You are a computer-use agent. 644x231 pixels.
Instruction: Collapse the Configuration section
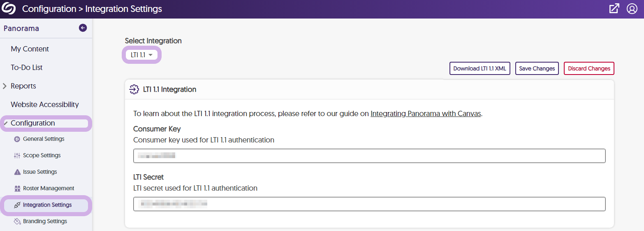tap(5, 123)
